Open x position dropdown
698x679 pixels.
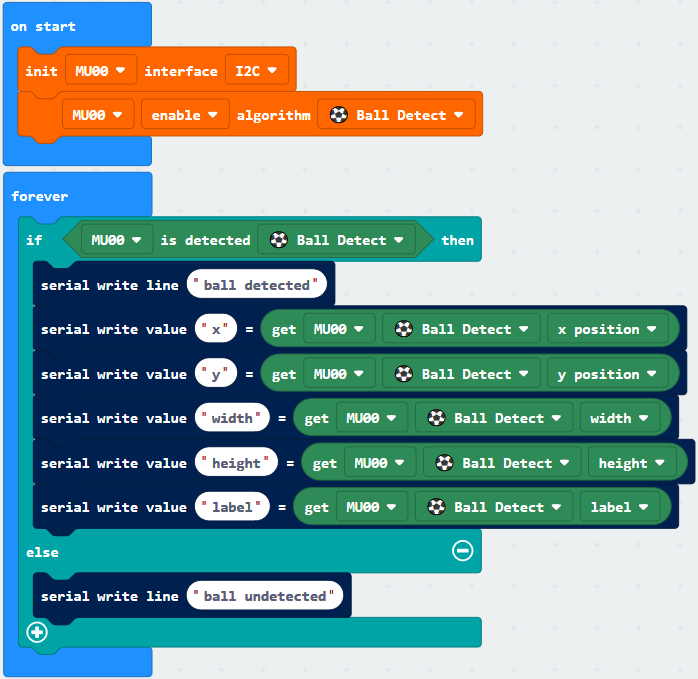pyautogui.click(x=608, y=329)
